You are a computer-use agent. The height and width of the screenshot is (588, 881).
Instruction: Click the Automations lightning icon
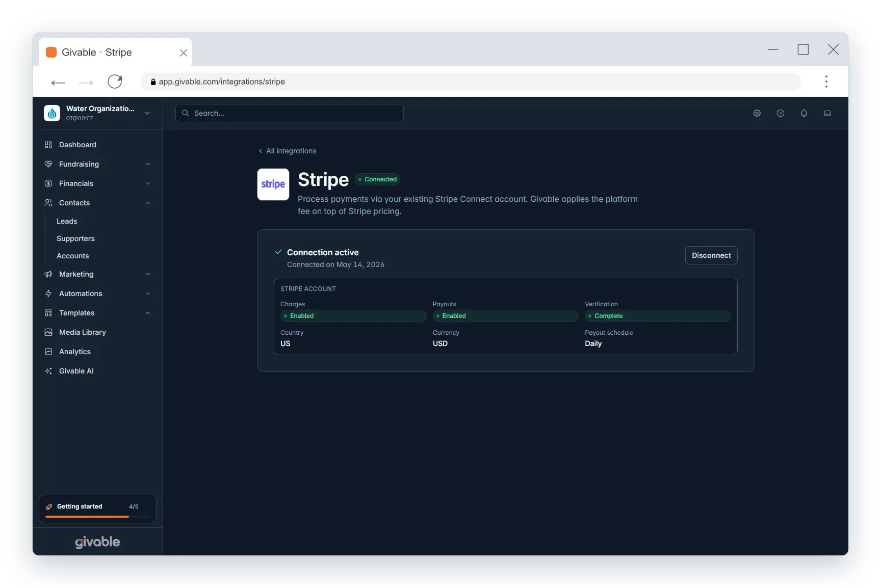(x=48, y=293)
